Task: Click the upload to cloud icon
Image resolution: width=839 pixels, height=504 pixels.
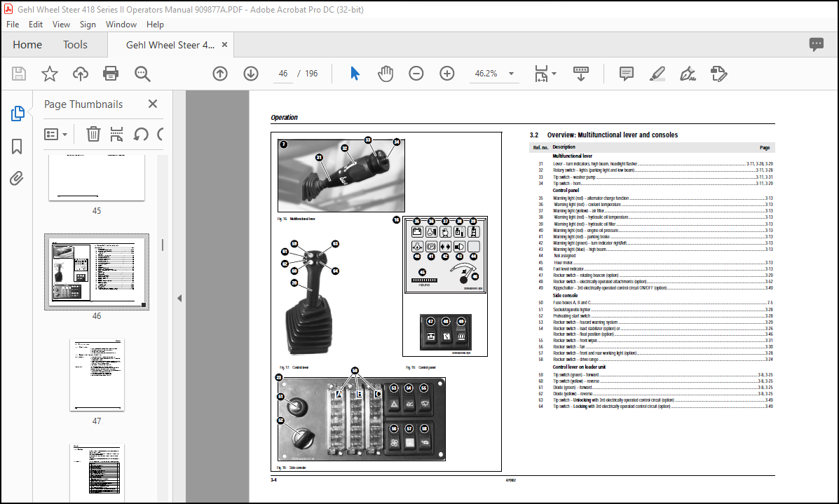Action: pos(81,74)
